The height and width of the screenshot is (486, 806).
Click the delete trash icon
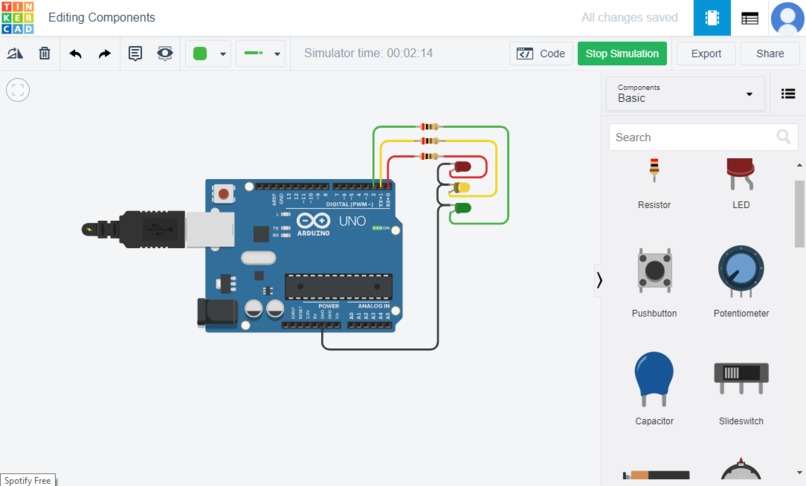(x=45, y=53)
